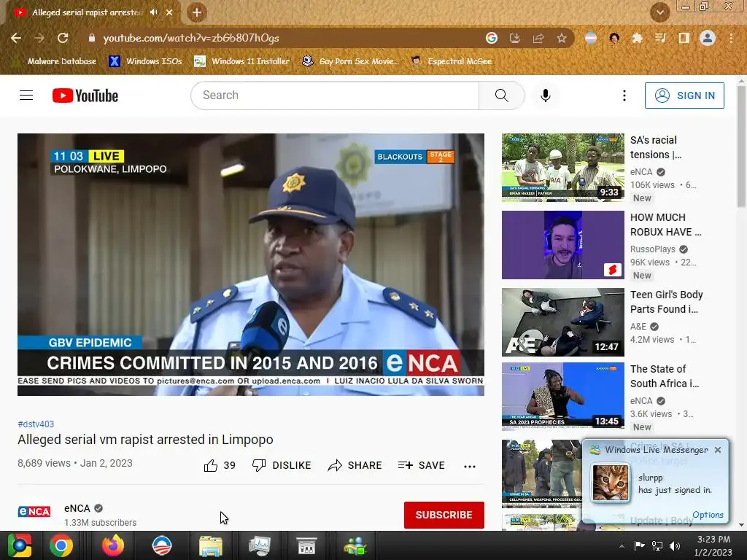Reload the current page

click(x=63, y=38)
